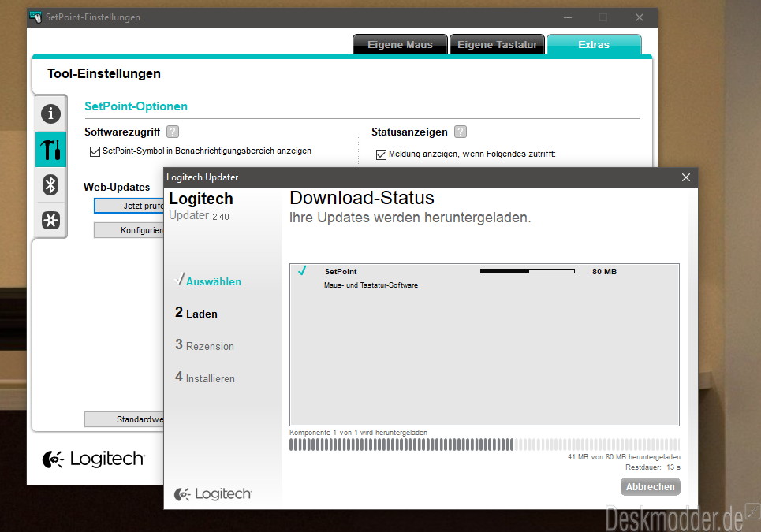This screenshot has width=761, height=532.
Task: Click the Softwarezugriff section label
Action: (x=122, y=132)
